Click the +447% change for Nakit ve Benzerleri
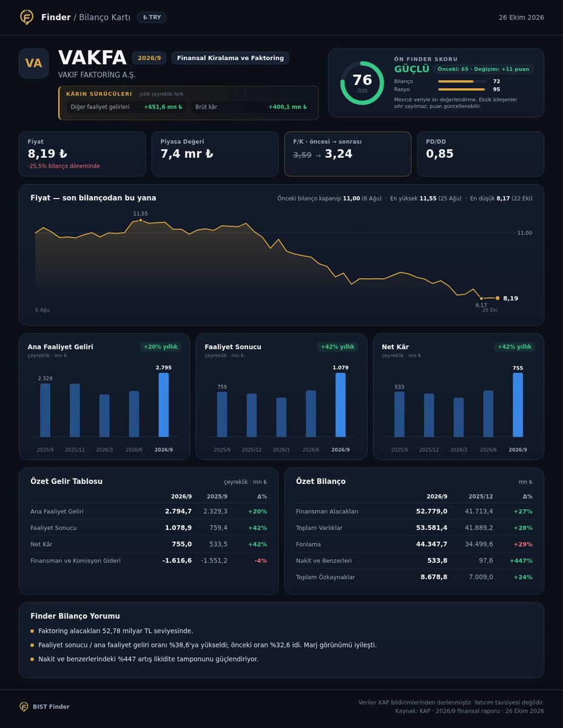This screenshot has height=728, width=563. [521, 560]
